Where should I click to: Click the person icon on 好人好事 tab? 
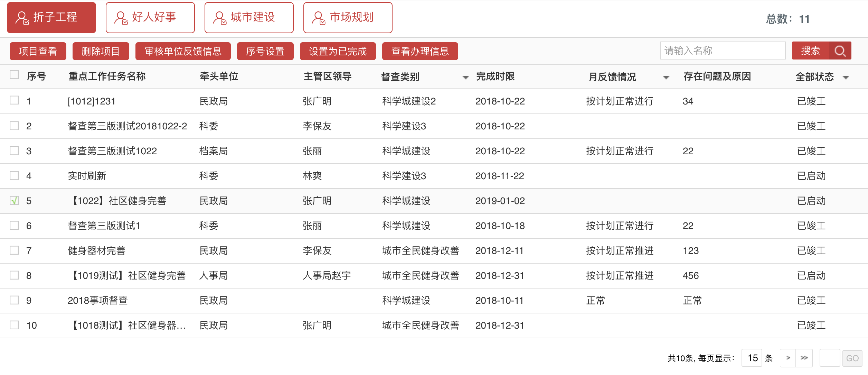click(121, 17)
